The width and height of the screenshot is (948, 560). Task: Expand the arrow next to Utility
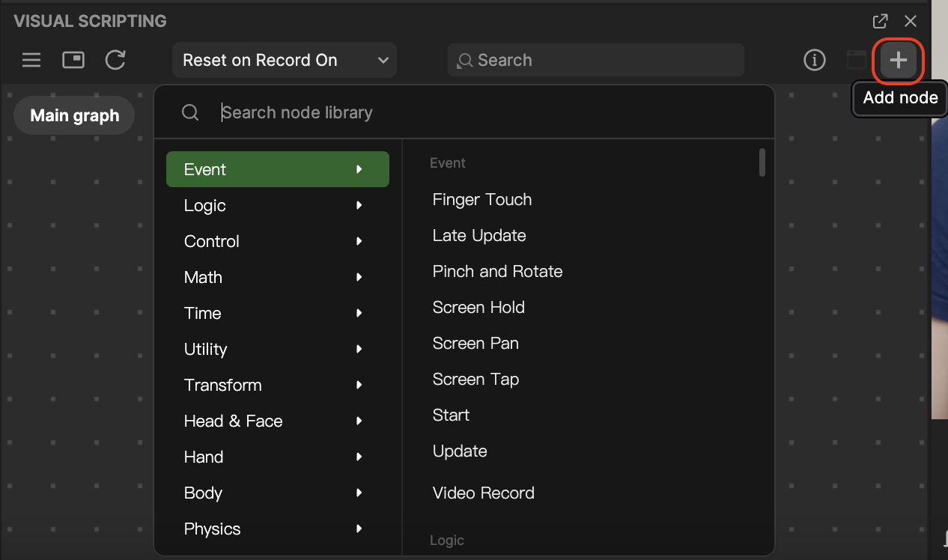point(359,349)
